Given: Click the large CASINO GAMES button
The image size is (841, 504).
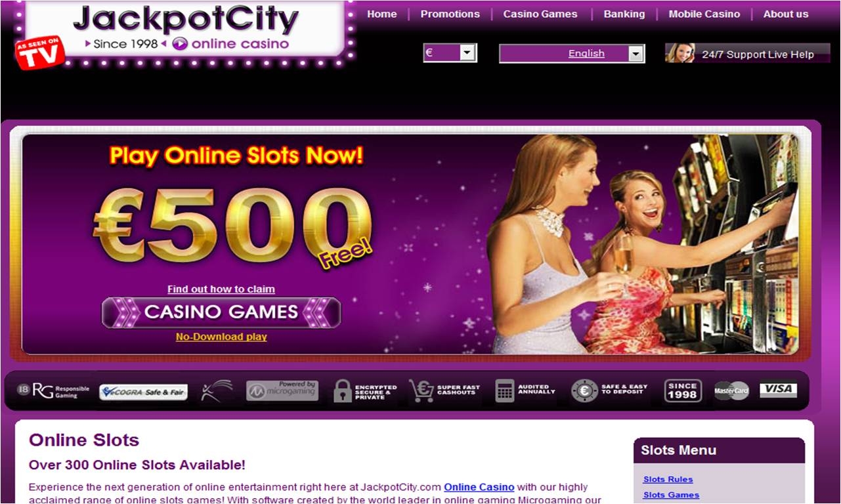Looking at the screenshot, I should 221,312.
